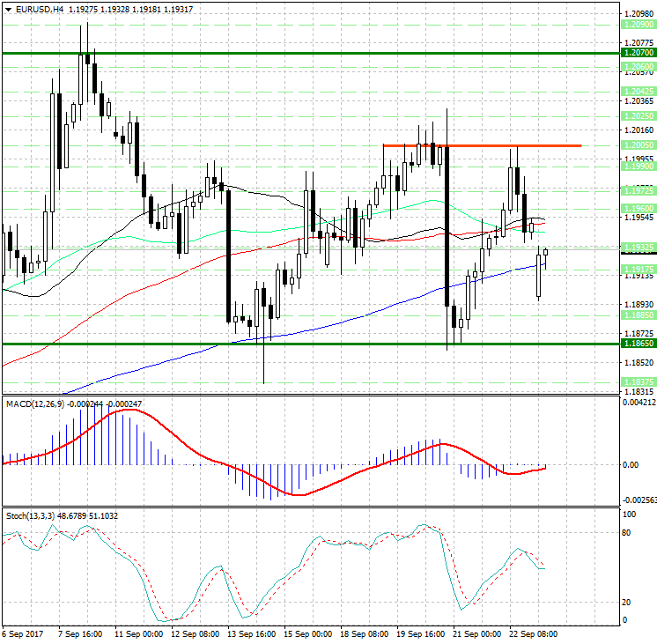Click the 21 Sep 00:00 time axis label
The image size is (657, 644).
click(476, 634)
